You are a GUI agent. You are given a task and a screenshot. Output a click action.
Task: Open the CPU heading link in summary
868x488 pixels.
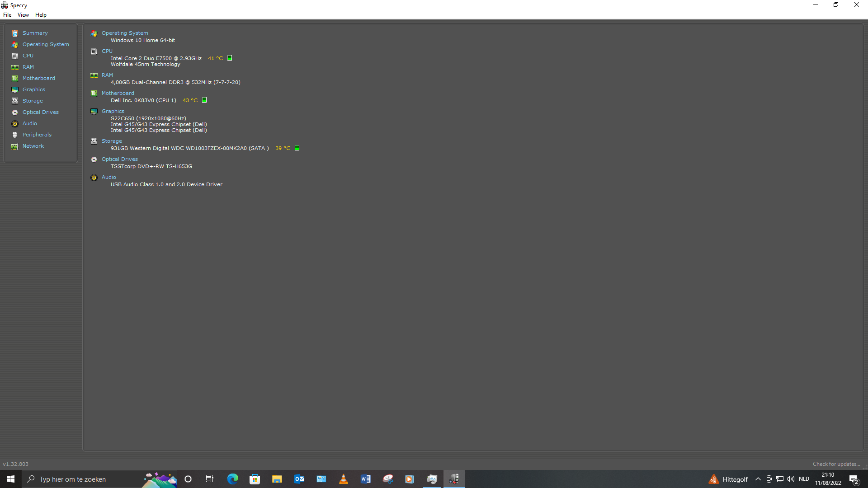107,51
